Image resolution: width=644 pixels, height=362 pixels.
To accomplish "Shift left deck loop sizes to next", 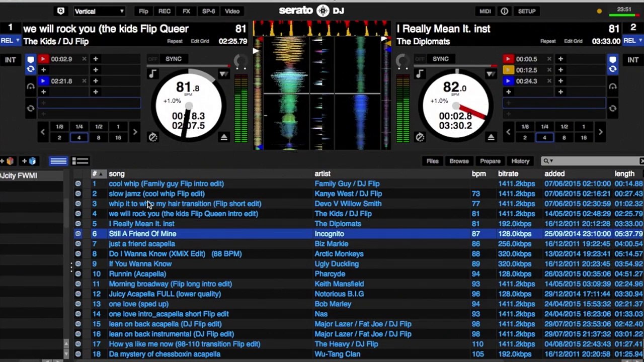I will pos(135,132).
